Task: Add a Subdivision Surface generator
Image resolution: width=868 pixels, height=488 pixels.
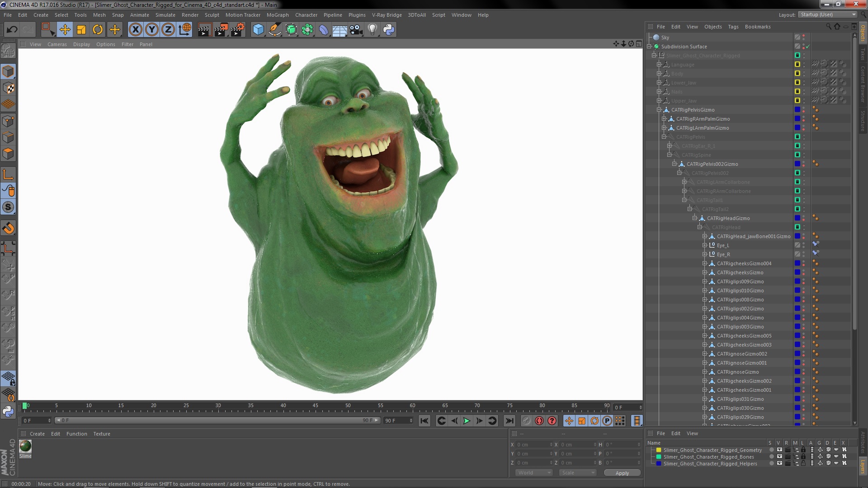Action: pyautogui.click(x=291, y=30)
